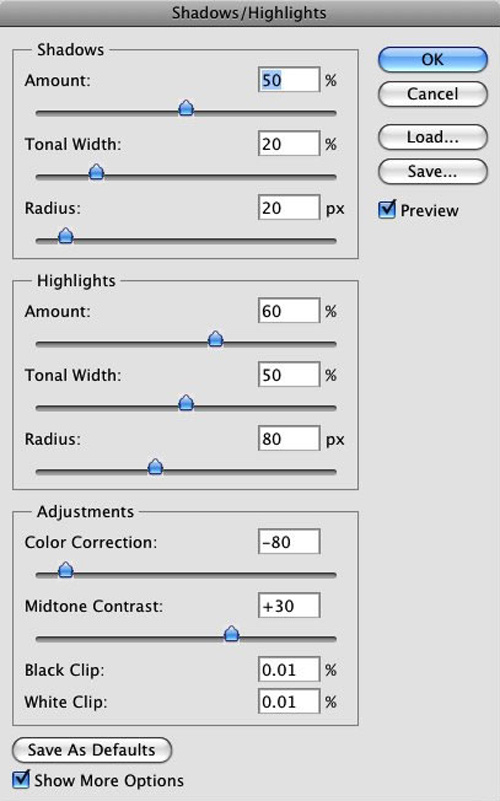
Task: Select the Highlights Radius value field
Action: [289, 438]
